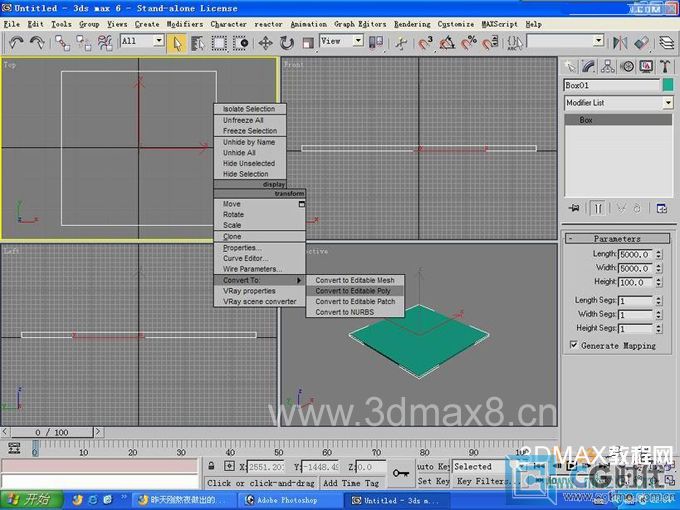Viewport: 680px width, 510px height.
Task: Click the Set Keys large key button
Action: (x=401, y=473)
